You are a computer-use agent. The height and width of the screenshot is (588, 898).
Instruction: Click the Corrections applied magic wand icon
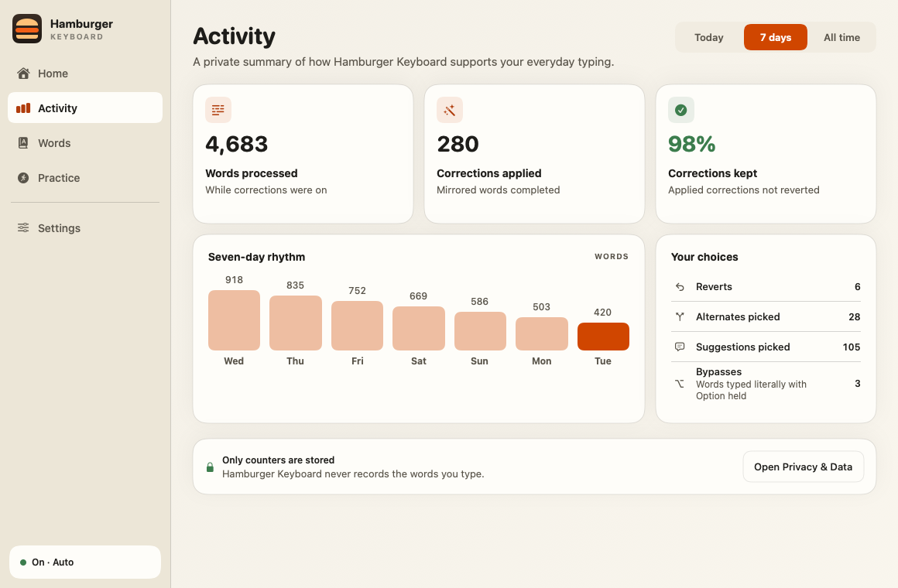pos(450,110)
